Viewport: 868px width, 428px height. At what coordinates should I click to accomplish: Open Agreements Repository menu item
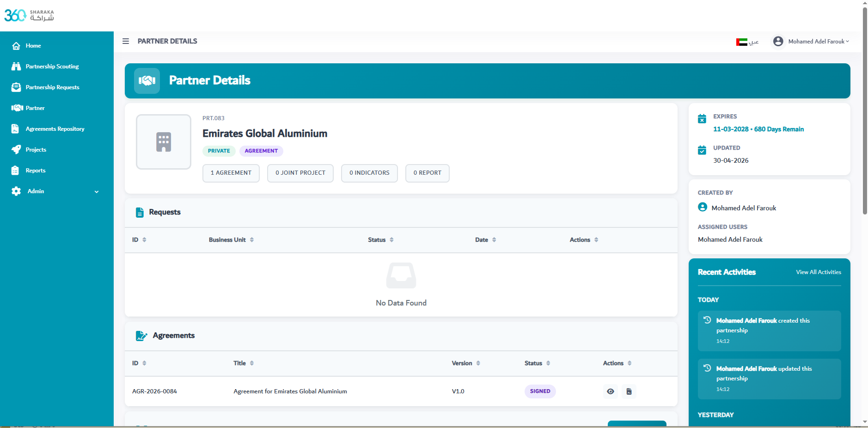(55, 129)
